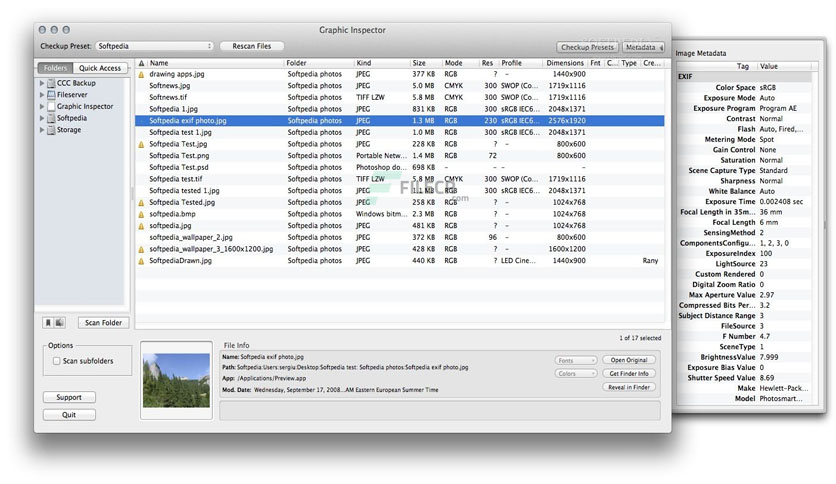836x484 pixels.
Task: Sort the file list by Name column
Action: point(215,63)
